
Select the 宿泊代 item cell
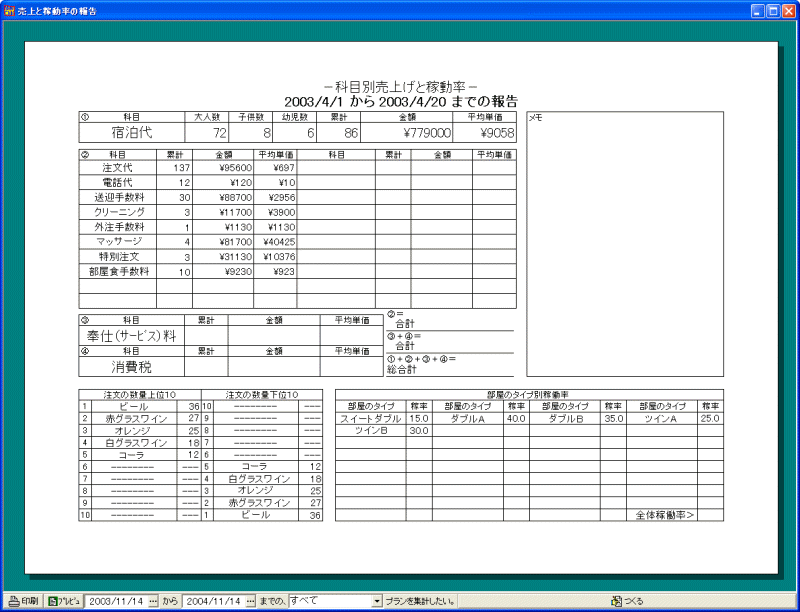tap(132, 133)
